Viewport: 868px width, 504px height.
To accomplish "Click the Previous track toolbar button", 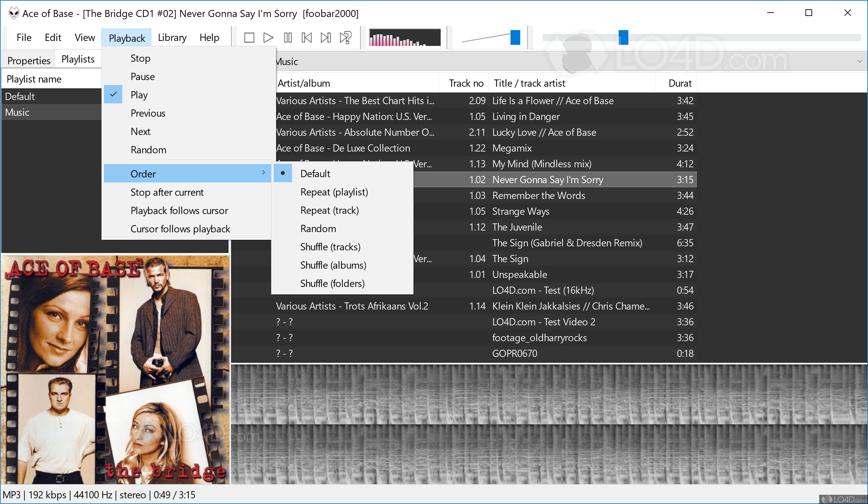I will point(306,37).
